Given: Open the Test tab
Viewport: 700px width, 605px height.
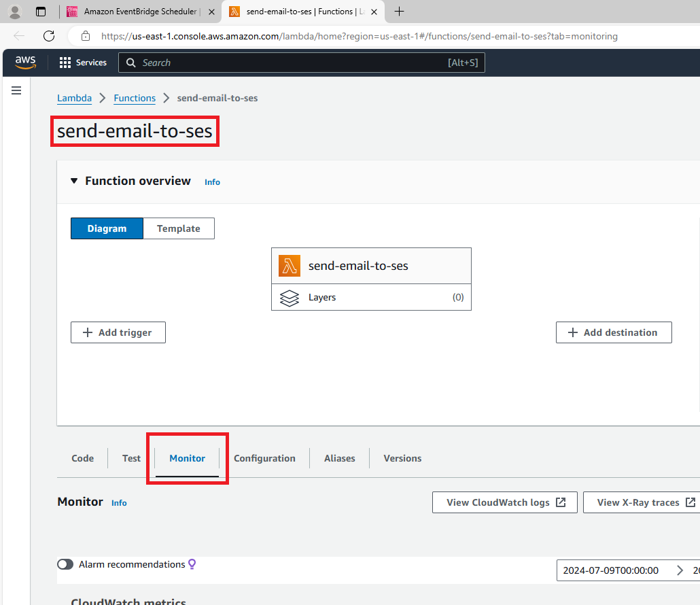Looking at the screenshot, I should 131,459.
